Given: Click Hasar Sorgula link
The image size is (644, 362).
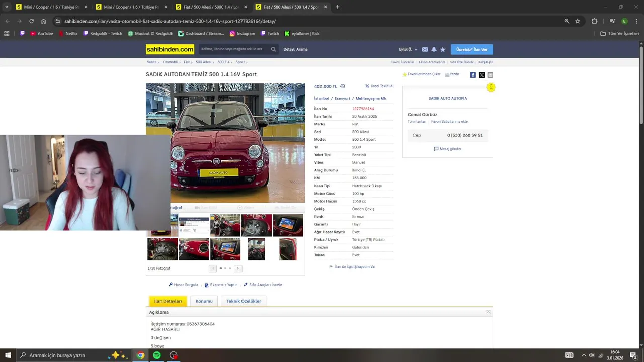Looking at the screenshot, I should 183,285.
